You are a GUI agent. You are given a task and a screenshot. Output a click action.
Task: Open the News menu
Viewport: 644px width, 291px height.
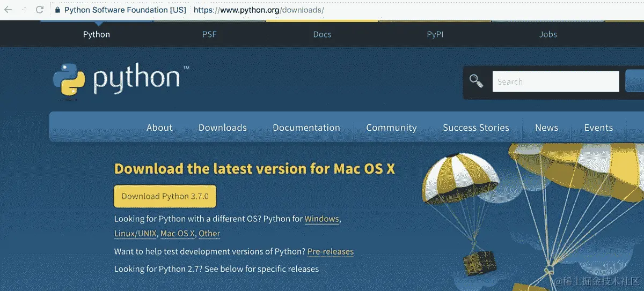pyautogui.click(x=546, y=128)
